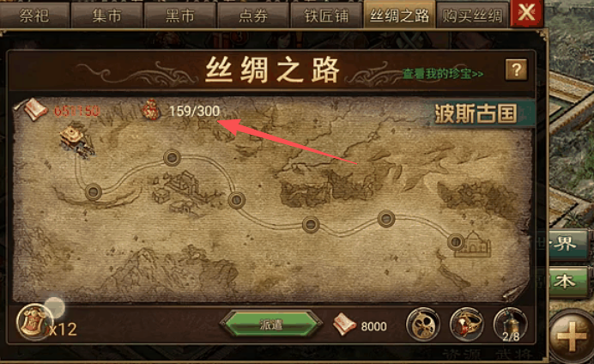Tap the silk pouch icon labeled x12

coord(33,321)
